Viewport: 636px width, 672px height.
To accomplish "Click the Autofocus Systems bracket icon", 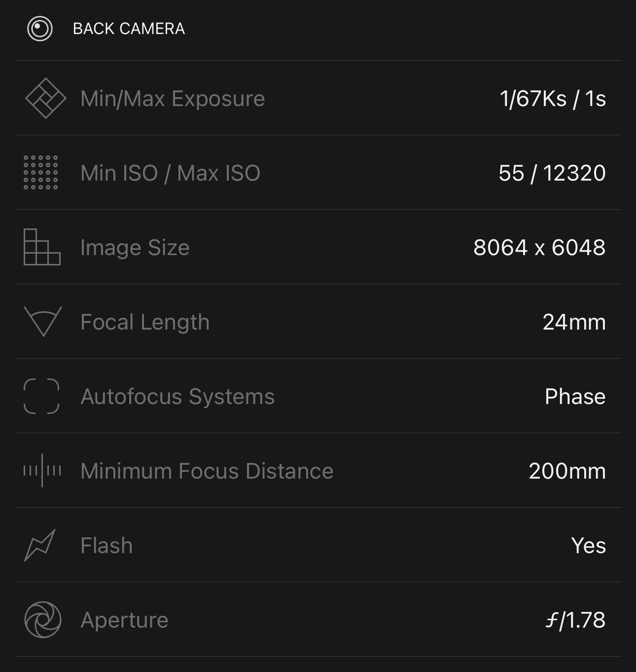I will (41, 396).
